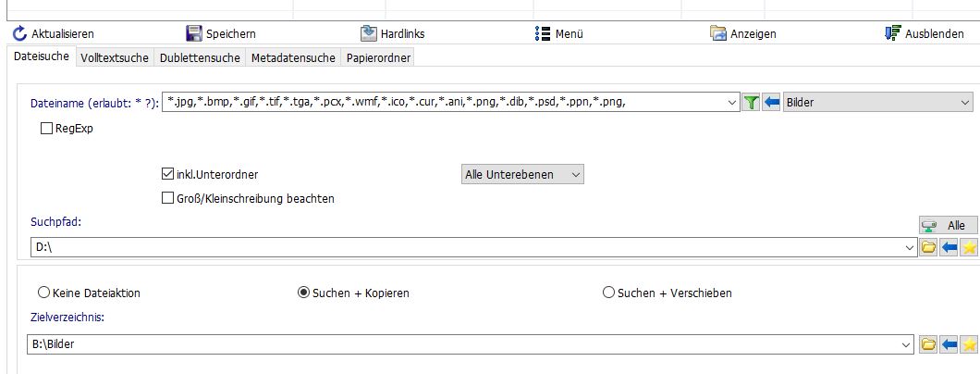Open the Bilder file type dropdown
The width and height of the screenshot is (980, 374).
(x=877, y=103)
